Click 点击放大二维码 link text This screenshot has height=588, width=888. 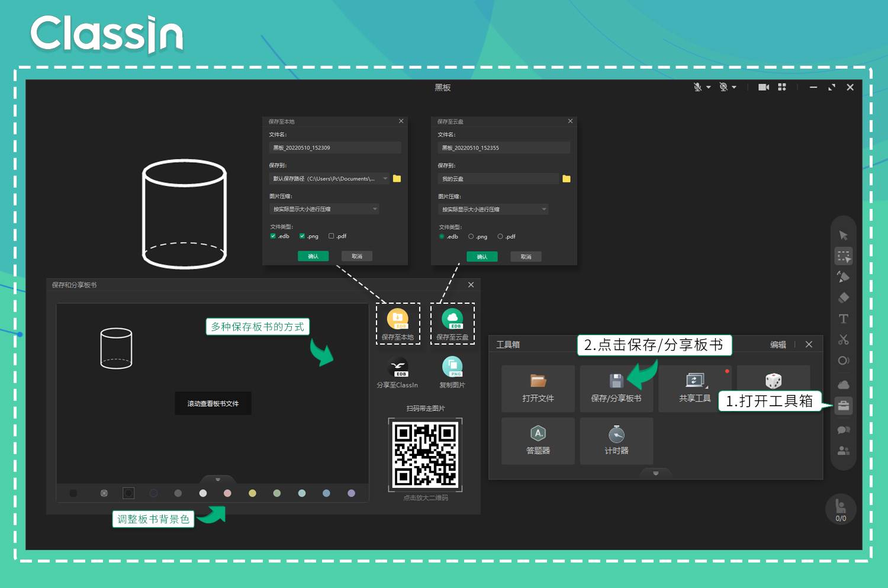[x=426, y=498]
